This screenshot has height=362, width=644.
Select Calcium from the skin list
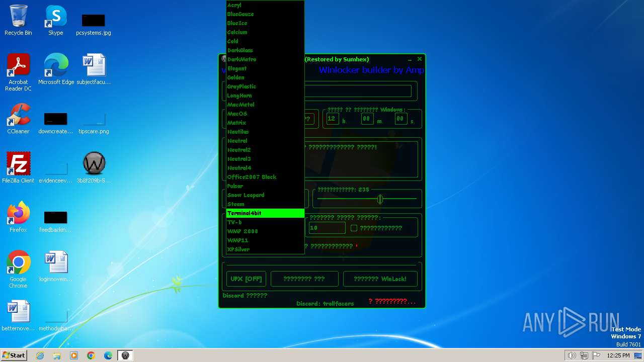coord(265,32)
